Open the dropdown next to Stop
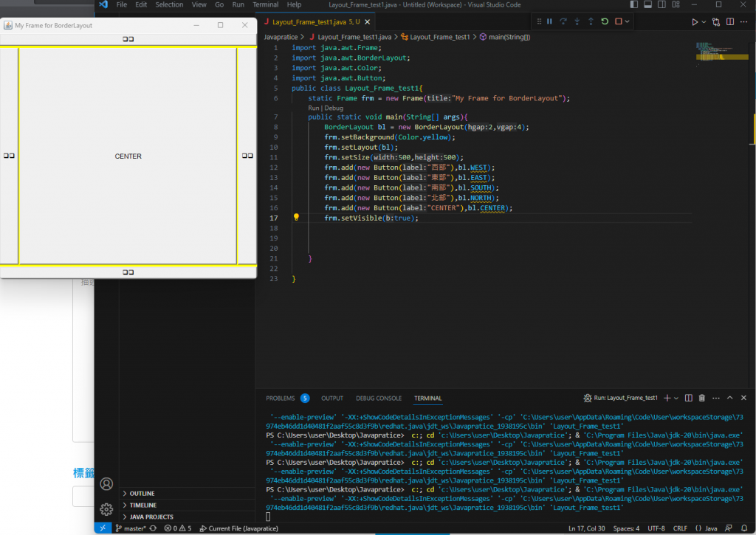Screen dimensions: 756x535 tap(627, 21)
